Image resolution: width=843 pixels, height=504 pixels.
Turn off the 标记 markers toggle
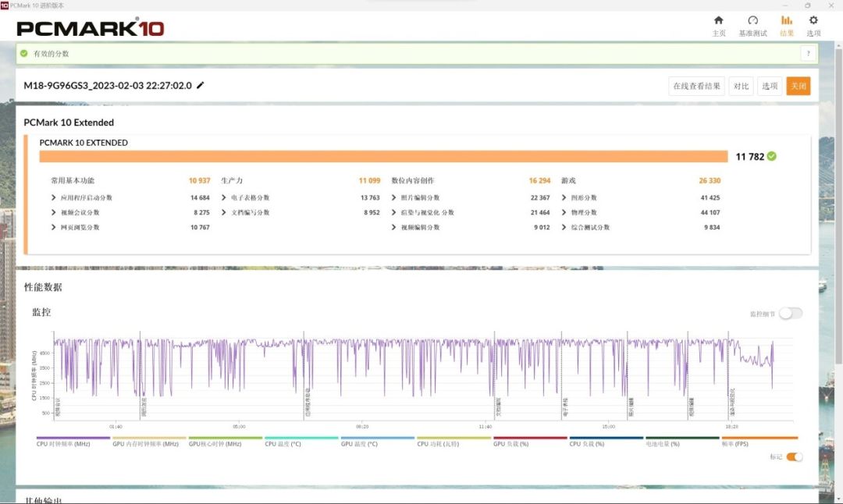[x=794, y=457]
